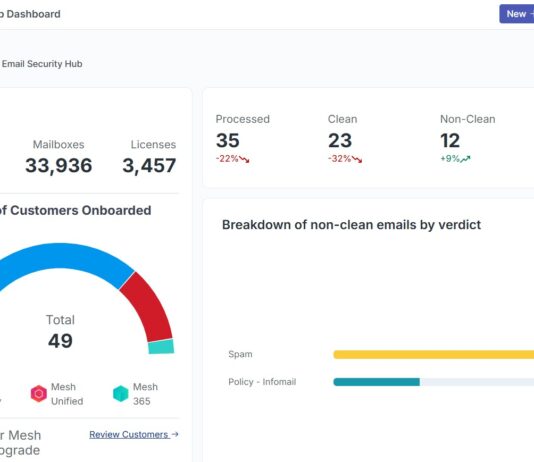The height and width of the screenshot is (462, 534).
Task: Click the Processed value 35
Action: 228,140
